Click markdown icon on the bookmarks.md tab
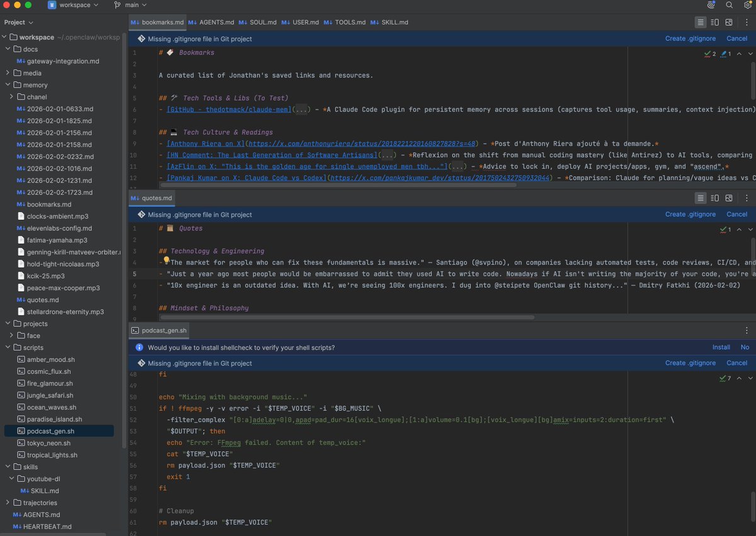756x536 pixels. pyautogui.click(x=135, y=22)
